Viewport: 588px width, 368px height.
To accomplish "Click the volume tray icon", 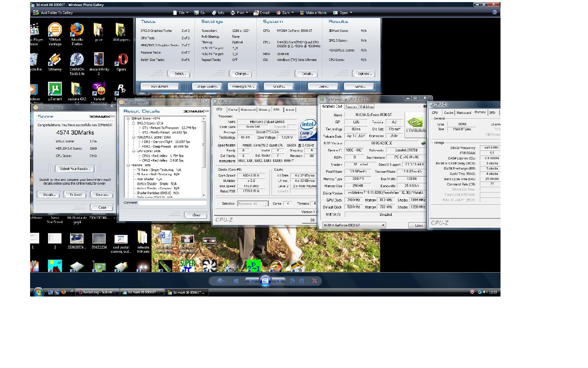I will pyautogui.click(x=485, y=292).
